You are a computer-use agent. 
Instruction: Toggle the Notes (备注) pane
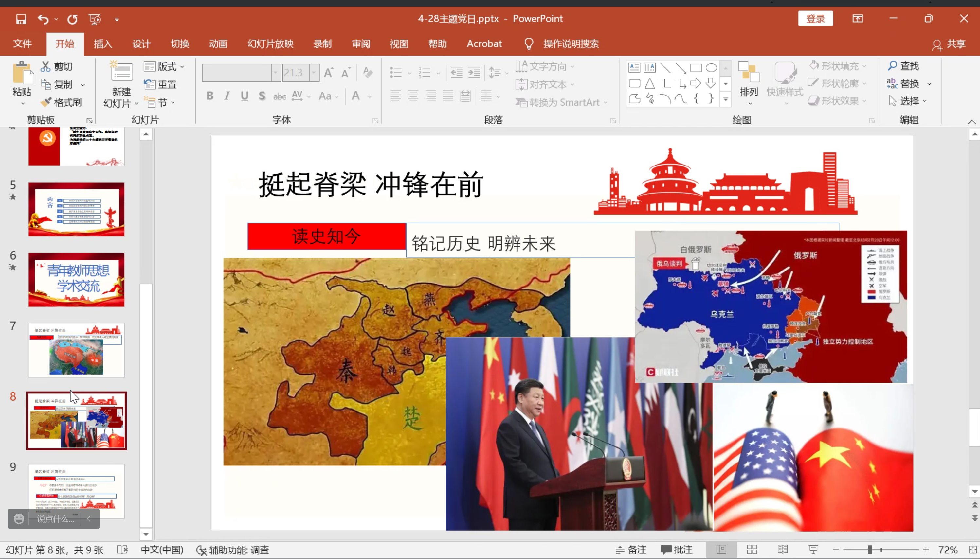tap(631, 550)
